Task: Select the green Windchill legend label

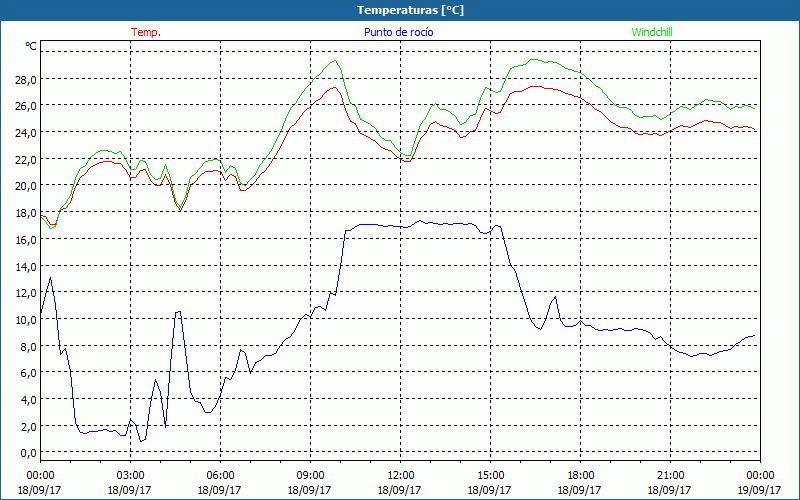Action: (652, 32)
